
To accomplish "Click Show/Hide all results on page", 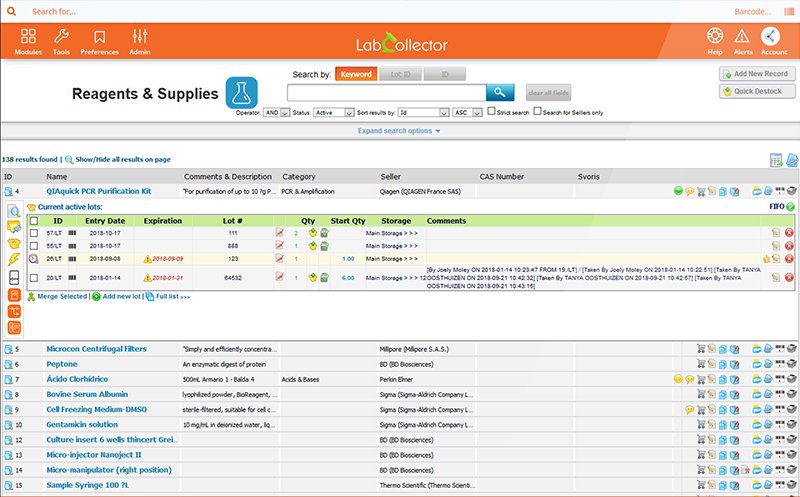I will (123, 159).
